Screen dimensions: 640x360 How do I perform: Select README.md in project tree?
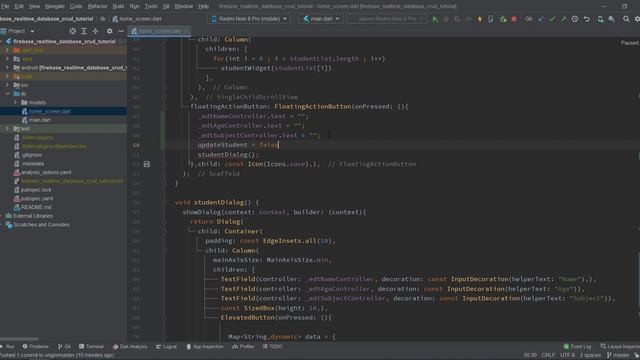pos(36,207)
